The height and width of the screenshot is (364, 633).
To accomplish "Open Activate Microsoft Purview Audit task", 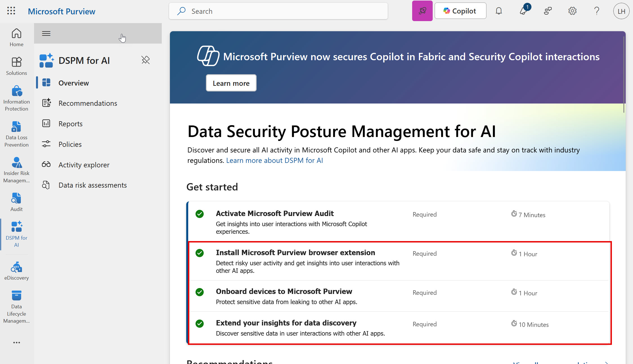I will tap(275, 214).
